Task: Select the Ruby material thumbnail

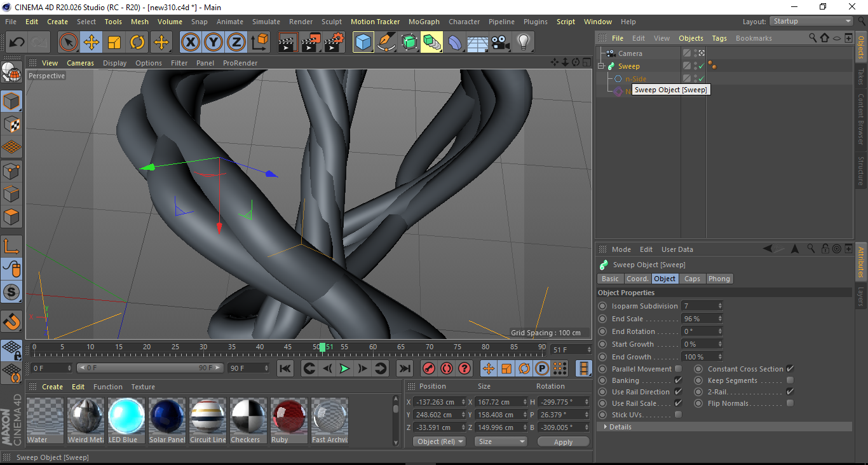Action: pyautogui.click(x=289, y=421)
